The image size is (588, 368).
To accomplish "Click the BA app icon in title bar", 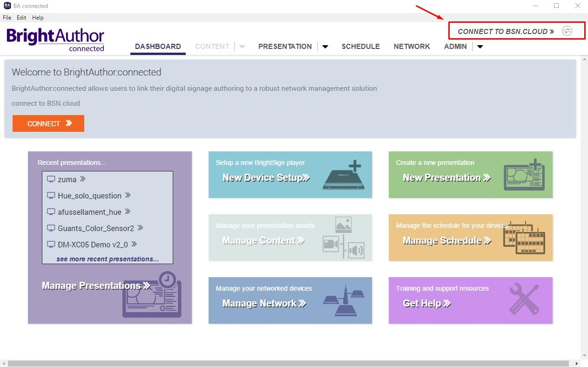I will pos(7,6).
